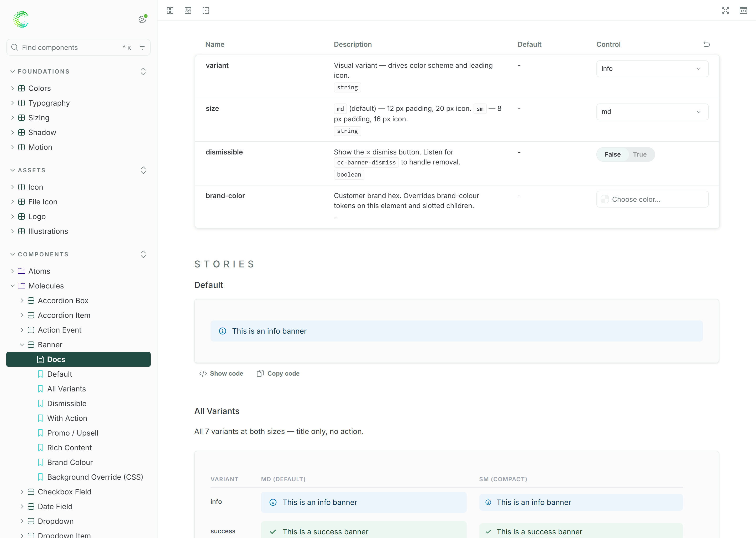Open the addons code panel icon

[743, 11]
